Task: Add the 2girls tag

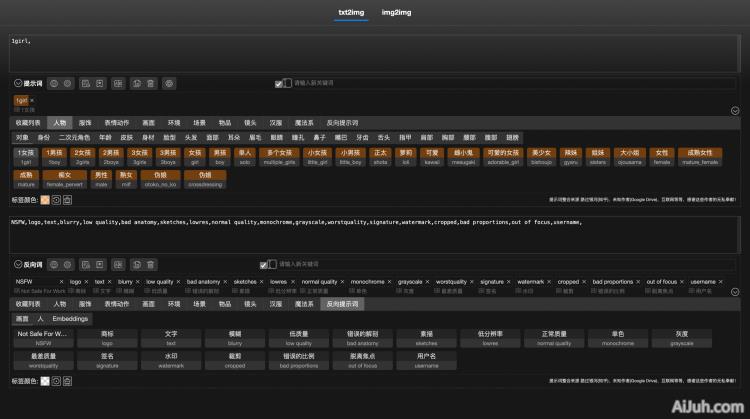Action: 82,157
